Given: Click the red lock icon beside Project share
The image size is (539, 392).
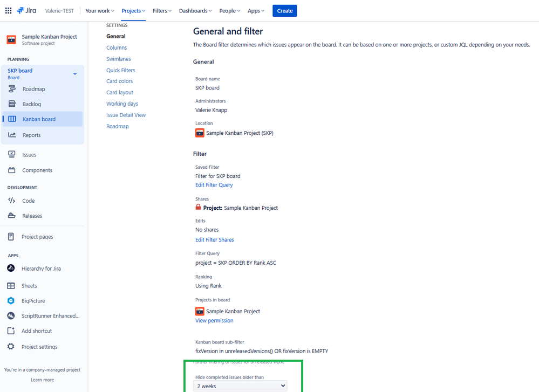Looking at the screenshot, I should 198,207.
